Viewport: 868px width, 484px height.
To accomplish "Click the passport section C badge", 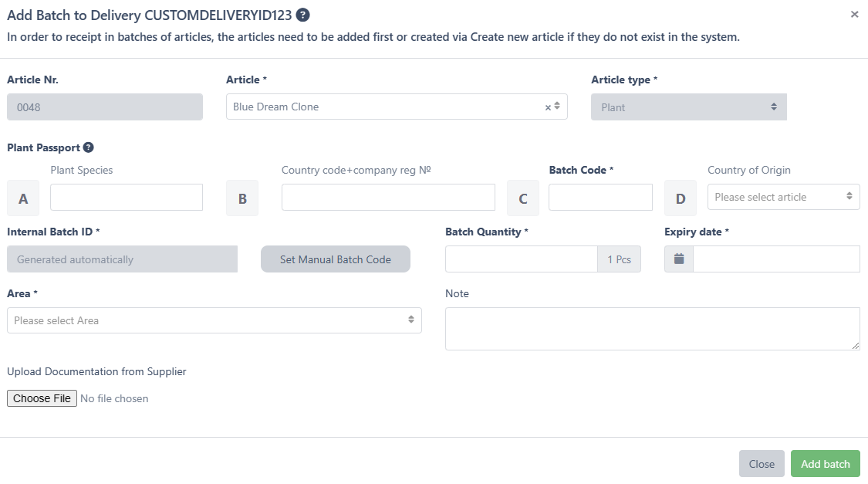I will 523,198.
